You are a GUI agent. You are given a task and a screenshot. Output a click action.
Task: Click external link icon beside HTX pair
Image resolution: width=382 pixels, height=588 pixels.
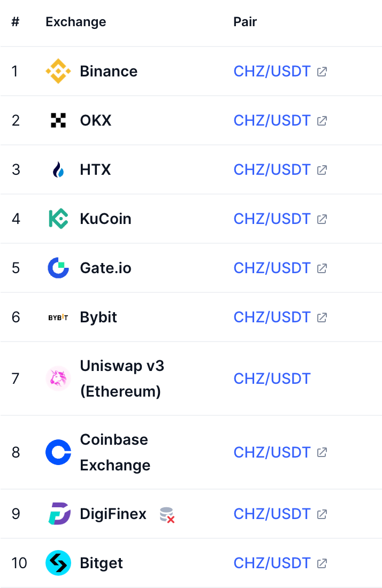click(322, 170)
